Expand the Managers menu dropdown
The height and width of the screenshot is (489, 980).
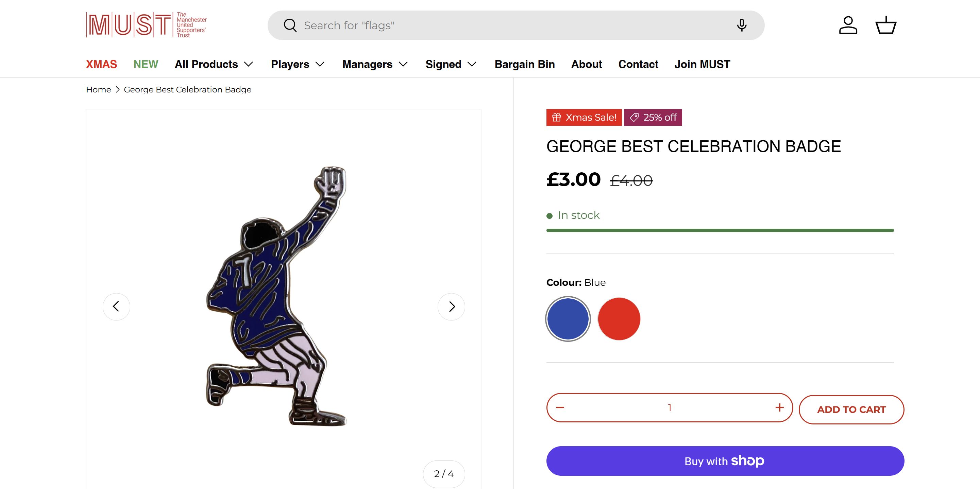(375, 64)
